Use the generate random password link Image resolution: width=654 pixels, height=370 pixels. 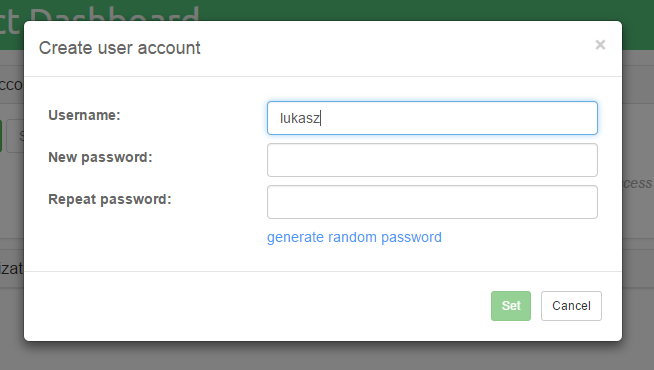coord(354,237)
